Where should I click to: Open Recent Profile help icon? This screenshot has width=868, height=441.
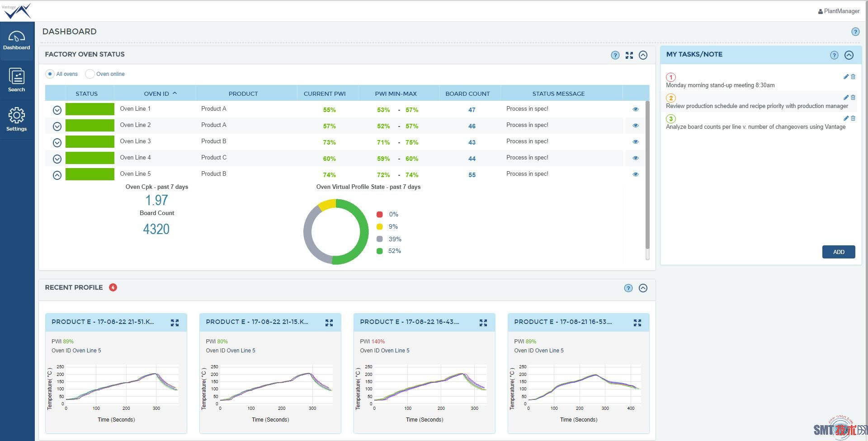(x=628, y=288)
